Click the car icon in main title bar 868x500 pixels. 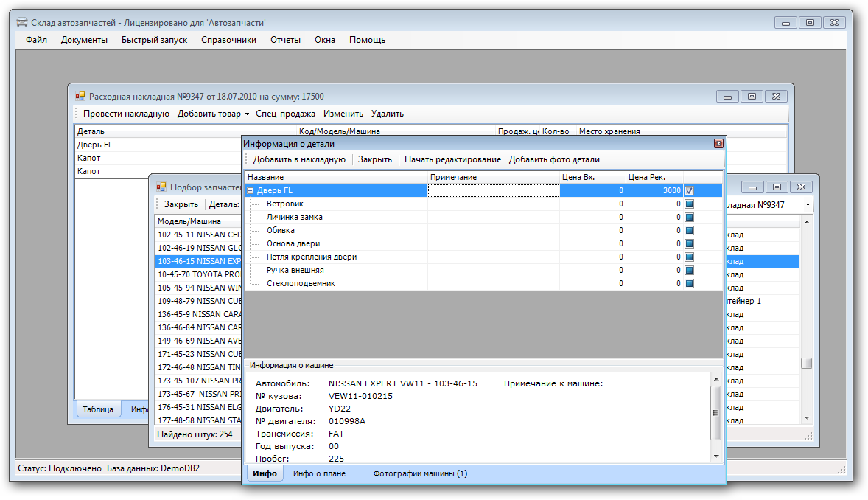[x=23, y=23]
